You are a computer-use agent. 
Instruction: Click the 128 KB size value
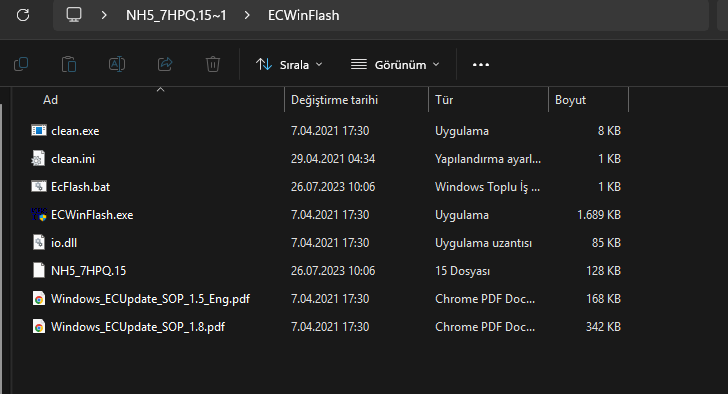(x=604, y=271)
